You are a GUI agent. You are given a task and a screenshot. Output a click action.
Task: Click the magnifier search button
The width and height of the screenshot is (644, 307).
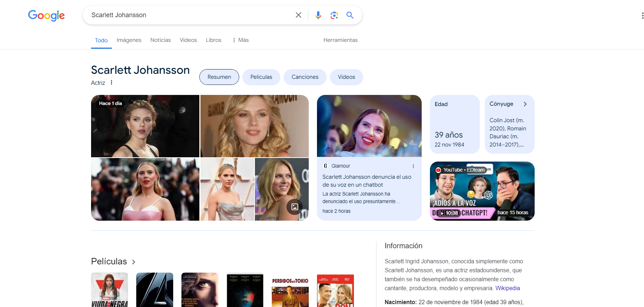pyautogui.click(x=350, y=15)
